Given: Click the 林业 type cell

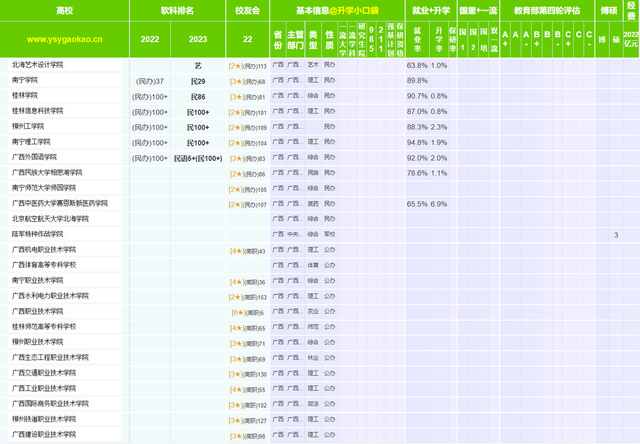Looking at the screenshot, I should 313,357.
